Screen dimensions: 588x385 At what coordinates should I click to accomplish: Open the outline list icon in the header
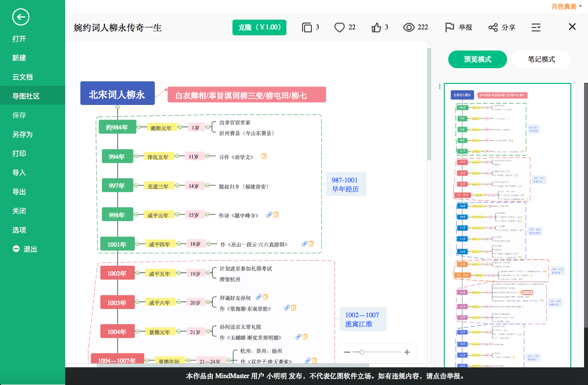(536, 27)
